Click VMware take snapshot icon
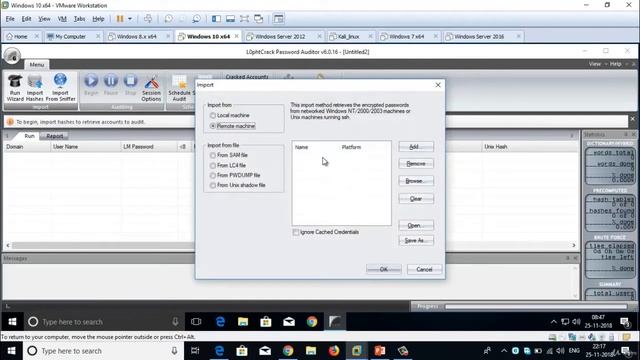Image resolution: width=640 pixels, height=360 pixels. [x=168, y=19]
